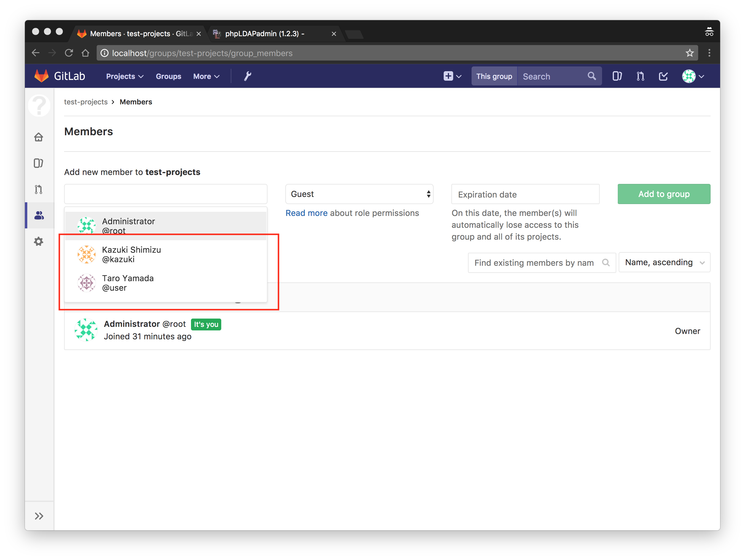
Task: Open merge requests icon in top navbar
Action: pos(640,77)
